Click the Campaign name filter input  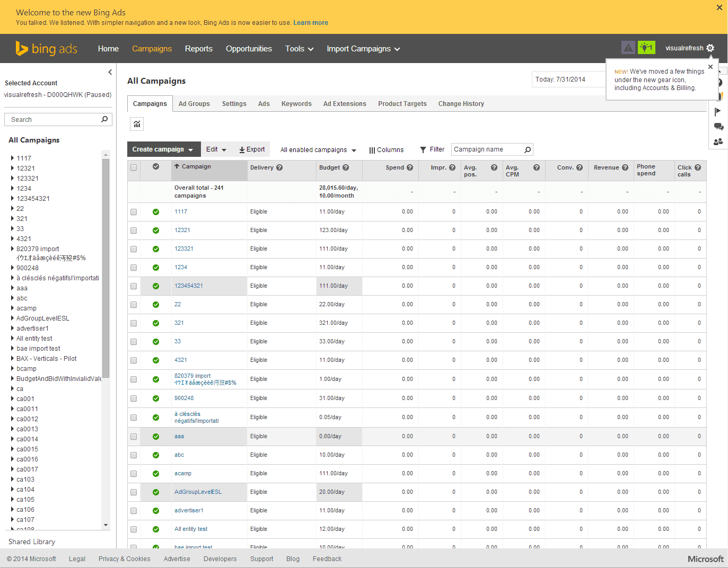click(487, 149)
